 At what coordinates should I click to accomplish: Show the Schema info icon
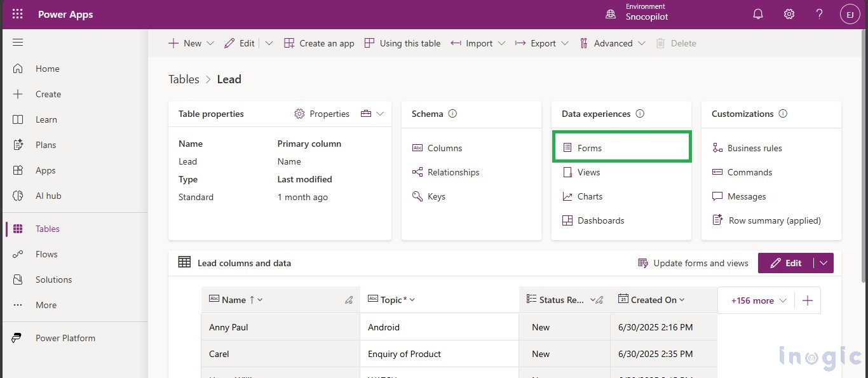(452, 114)
